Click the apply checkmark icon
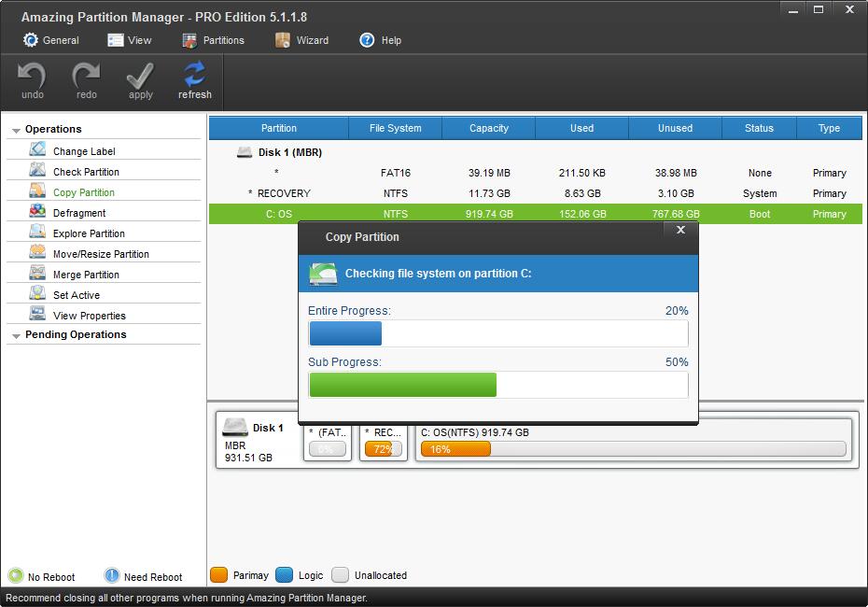868x607 pixels. pyautogui.click(x=140, y=76)
